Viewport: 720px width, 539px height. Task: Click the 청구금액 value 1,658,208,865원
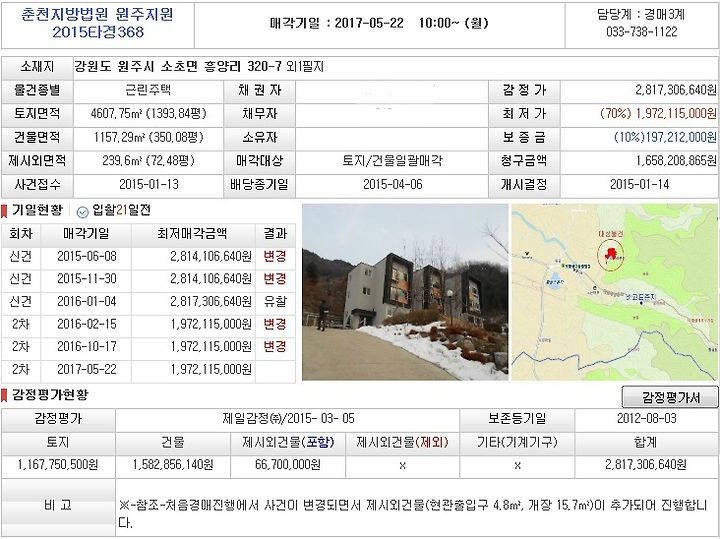coord(676,161)
